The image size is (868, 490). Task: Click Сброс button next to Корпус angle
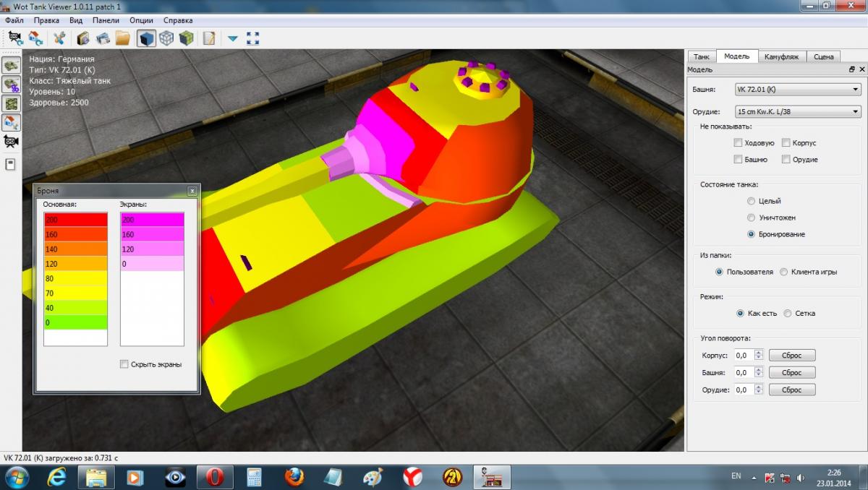point(791,355)
